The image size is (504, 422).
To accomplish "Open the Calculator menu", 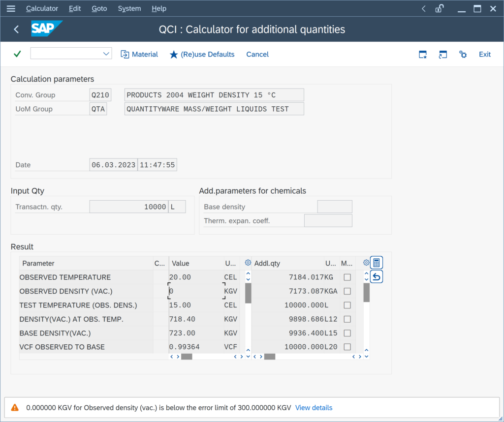I will point(42,9).
